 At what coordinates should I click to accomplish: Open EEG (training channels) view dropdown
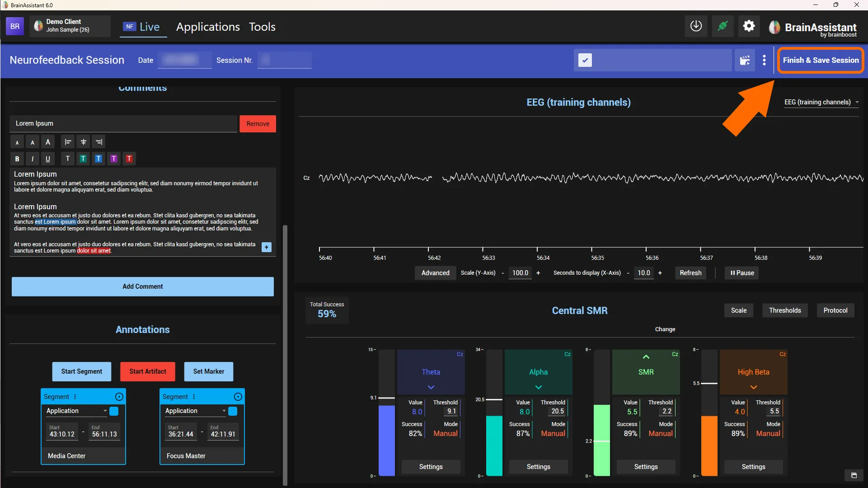tap(821, 102)
